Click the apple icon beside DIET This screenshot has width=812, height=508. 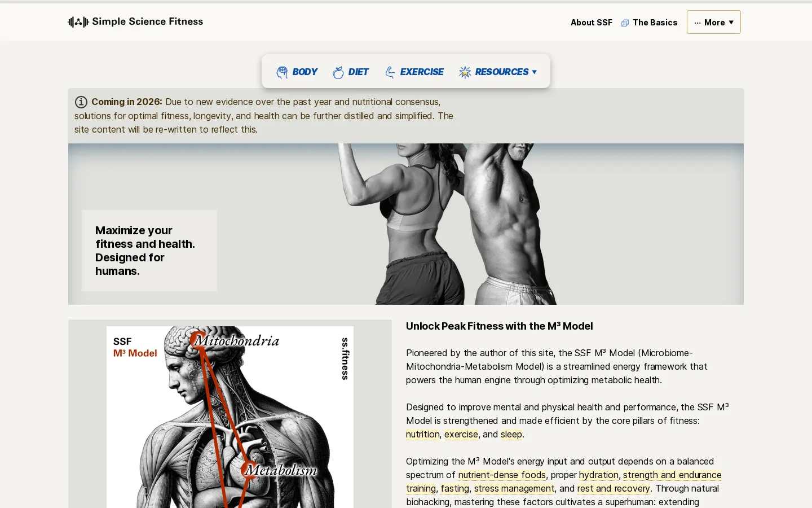click(x=338, y=72)
